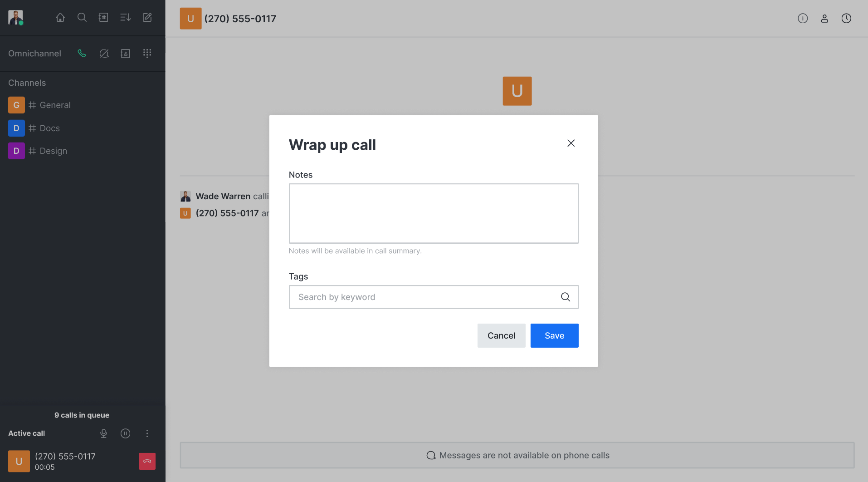Open the call history clock icon

pos(846,19)
